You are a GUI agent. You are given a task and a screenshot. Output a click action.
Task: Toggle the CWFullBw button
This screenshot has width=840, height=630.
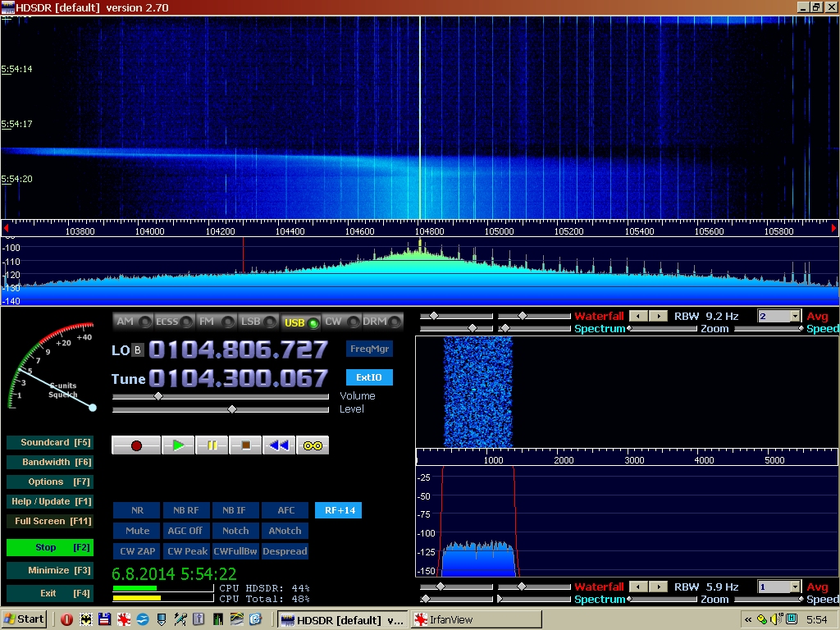coord(235,551)
